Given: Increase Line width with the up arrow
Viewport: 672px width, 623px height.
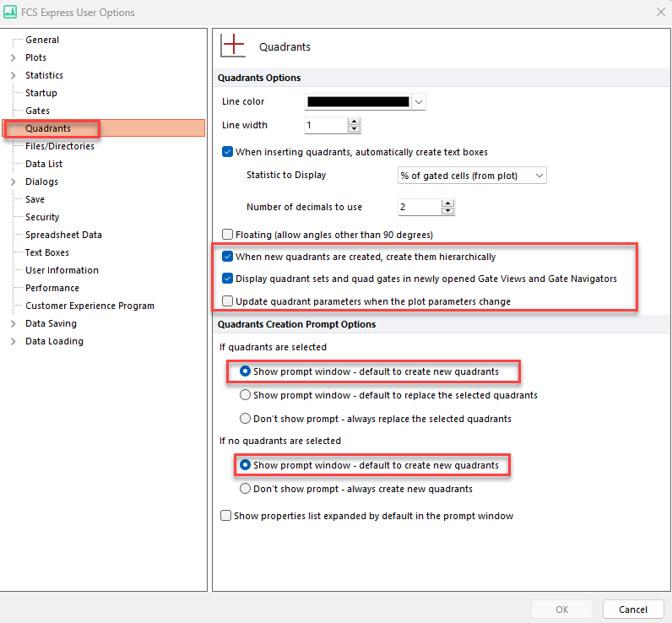Looking at the screenshot, I should 355,122.
